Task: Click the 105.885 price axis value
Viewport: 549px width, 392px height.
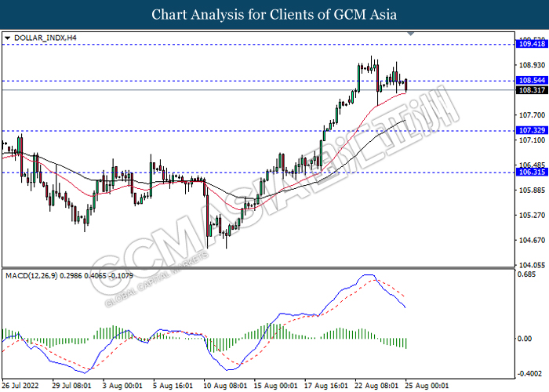Action: click(532, 190)
